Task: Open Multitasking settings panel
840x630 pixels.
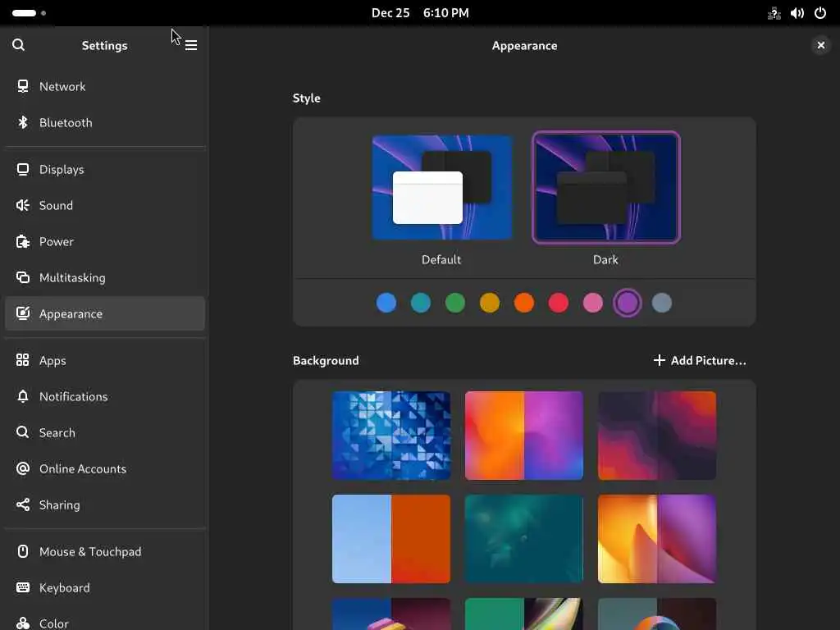Action: (x=105, y=277)
